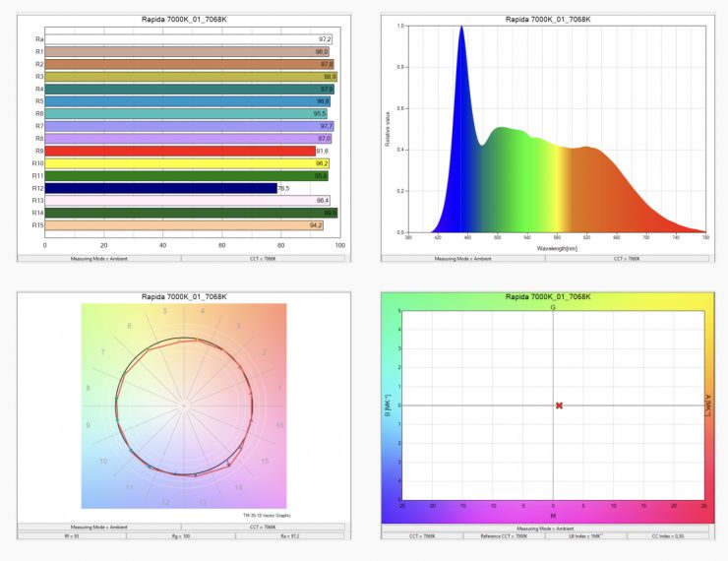
Task: Click the 'Reference CCT = 7000K' field
Action: point(503,536)
